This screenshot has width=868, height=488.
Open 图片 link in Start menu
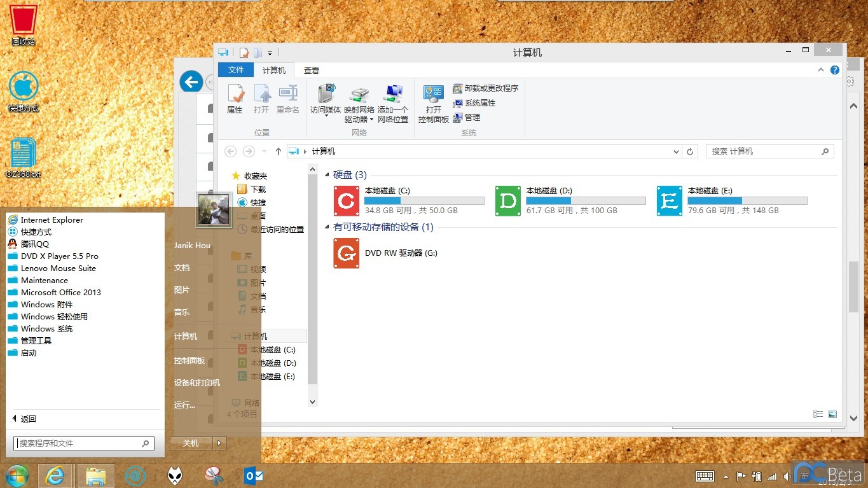(x=182, y=290)
